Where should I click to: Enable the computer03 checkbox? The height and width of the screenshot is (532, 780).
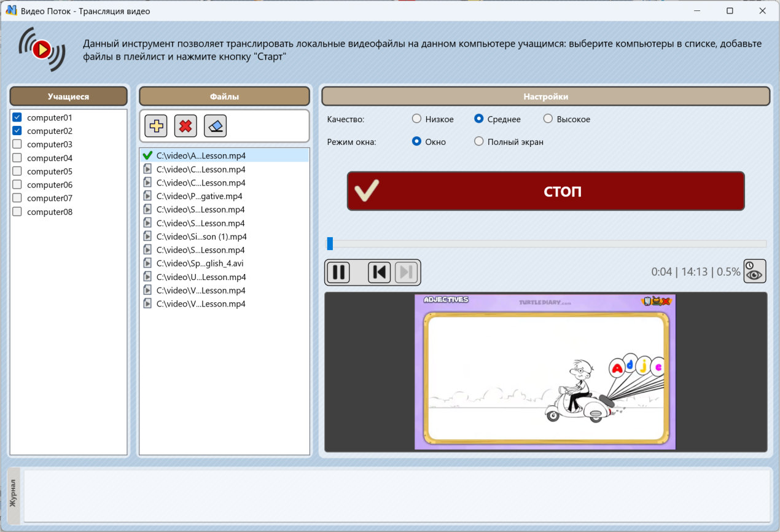[17, 144]
